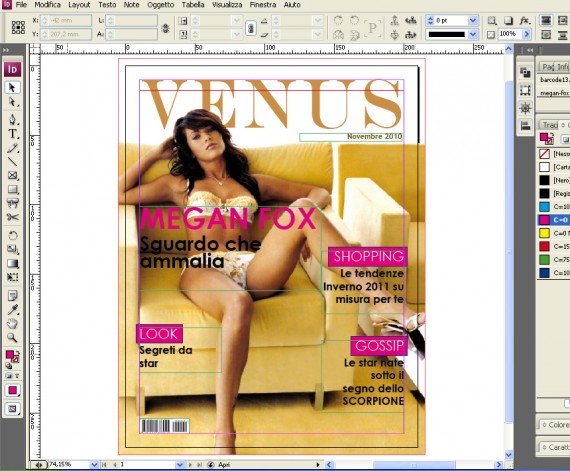
Task: Click the horizontal scrollbar left arrow
Action: pyautogui.click(x=329, y=464)
